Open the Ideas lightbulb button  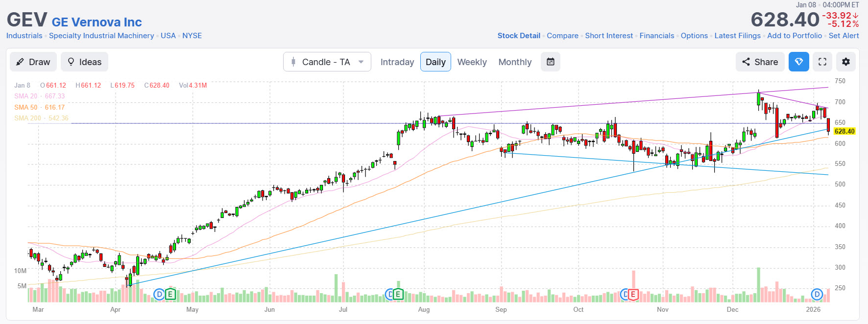(x=84, y=62)
